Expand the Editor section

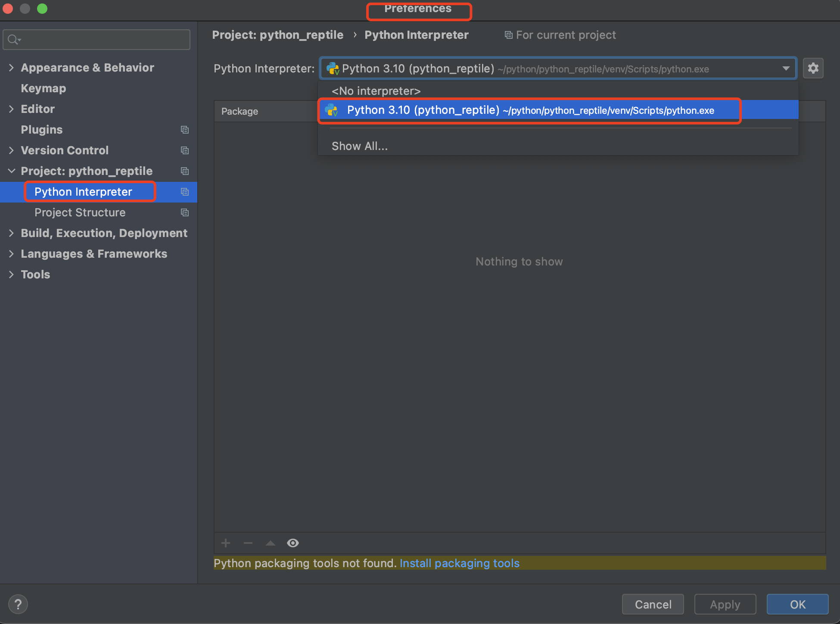11,109
